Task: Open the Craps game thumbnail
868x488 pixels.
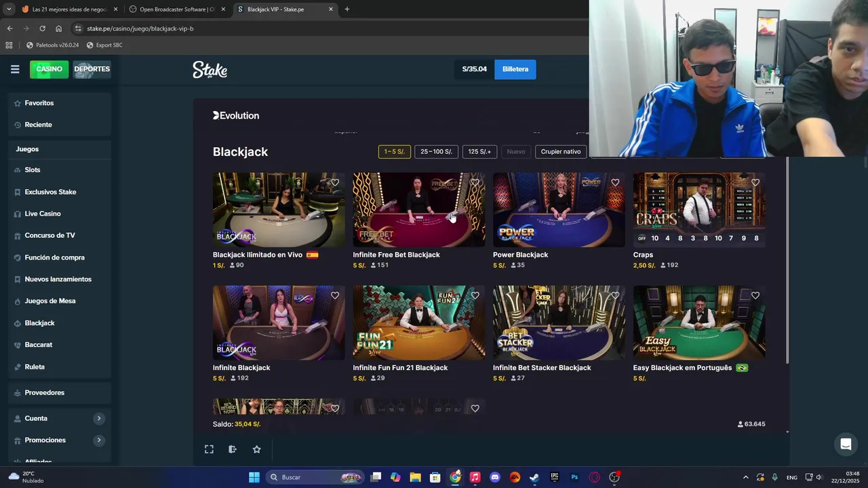Action: tap(699, 209)
